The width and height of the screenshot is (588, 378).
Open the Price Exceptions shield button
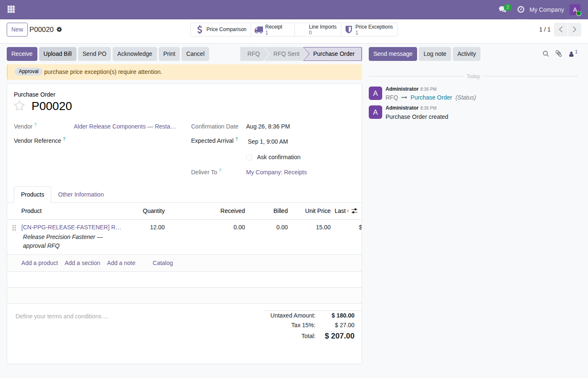(369, 29)
